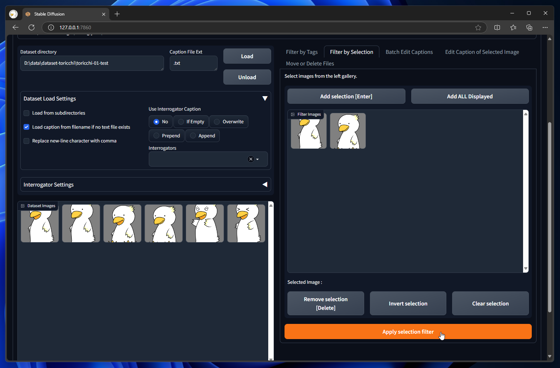The height and width of the screenshot is (368, 560).
Task: Go back to the previous page
Action: click(x=15, y=28)
